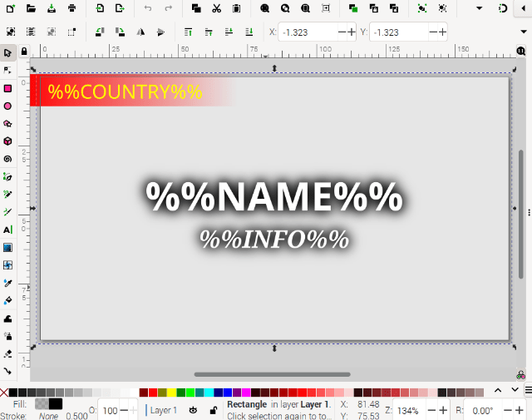532x420 pixels.
Task: Rotate selection 90° clockwise icon
Action: coord(120,32)
